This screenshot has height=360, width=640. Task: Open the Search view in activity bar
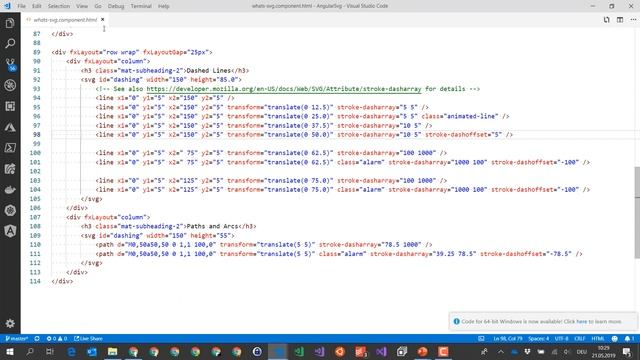click(x=10, y=43)
